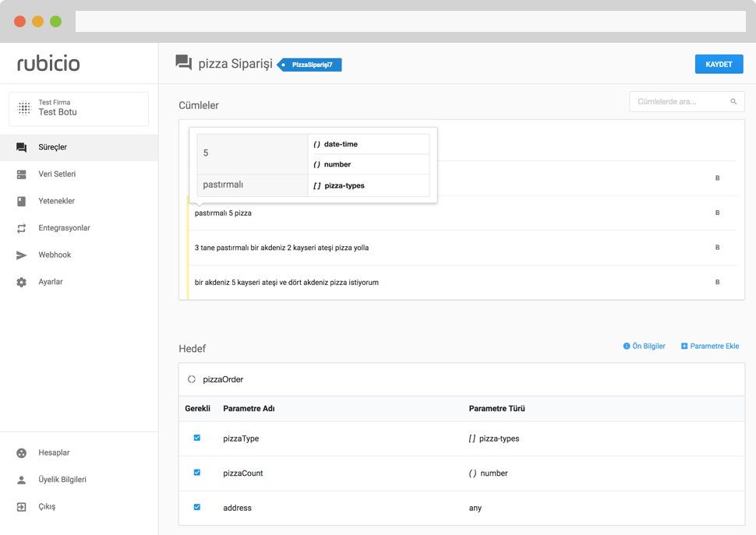
Task: Select pizza-types option in entity popup
Action: [369, 185]
